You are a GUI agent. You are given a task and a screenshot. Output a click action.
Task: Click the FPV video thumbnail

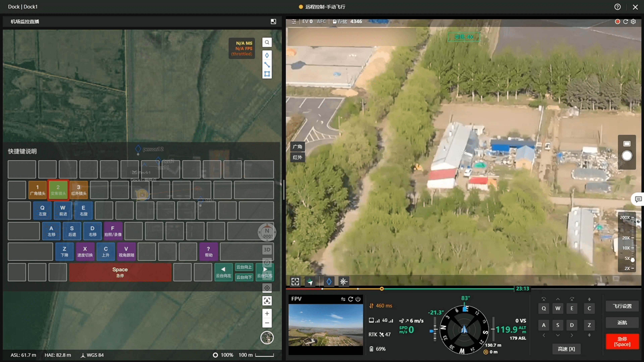(326, 325)
